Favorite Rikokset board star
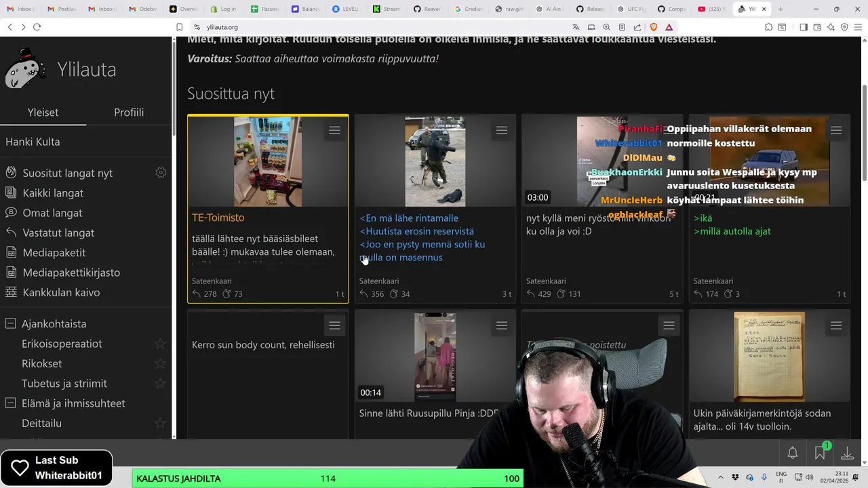 pos(160,363)
